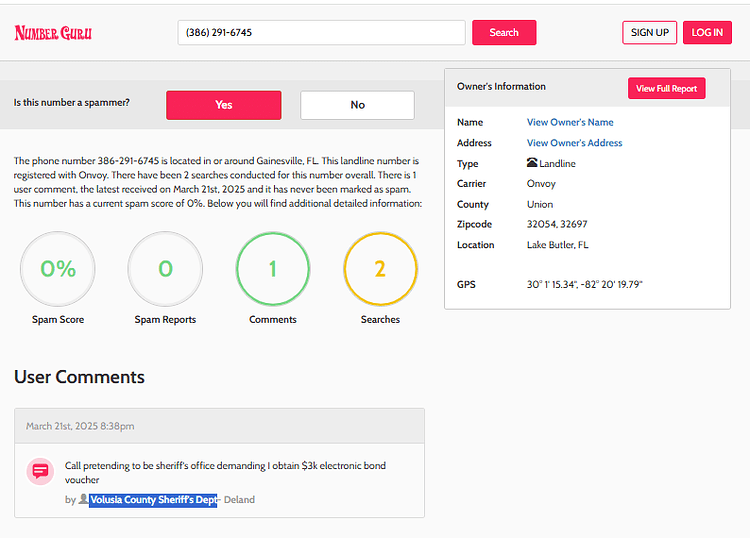
Task: Select No for spammer question
Action: [x=357, y=105]
